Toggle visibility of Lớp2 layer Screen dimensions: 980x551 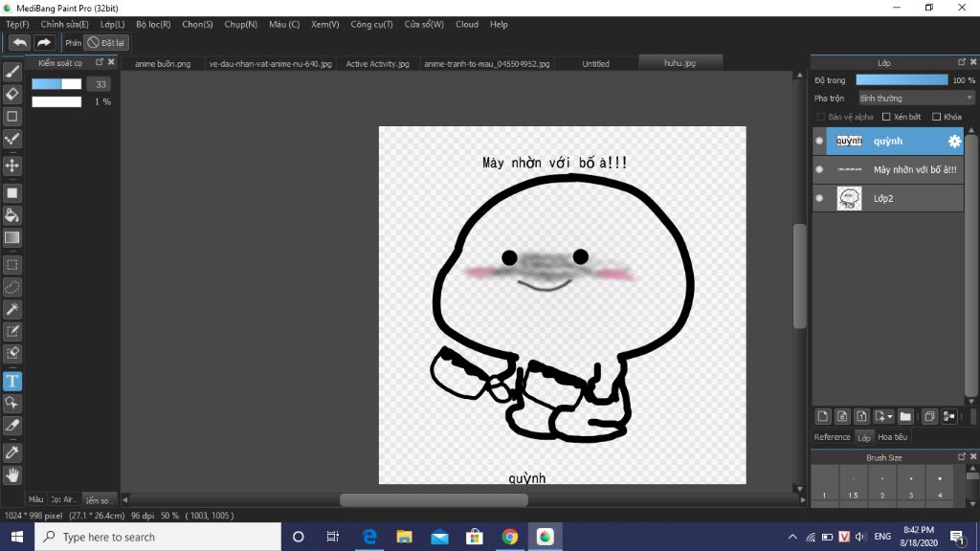pyautogui.click(x=819, y=198)
